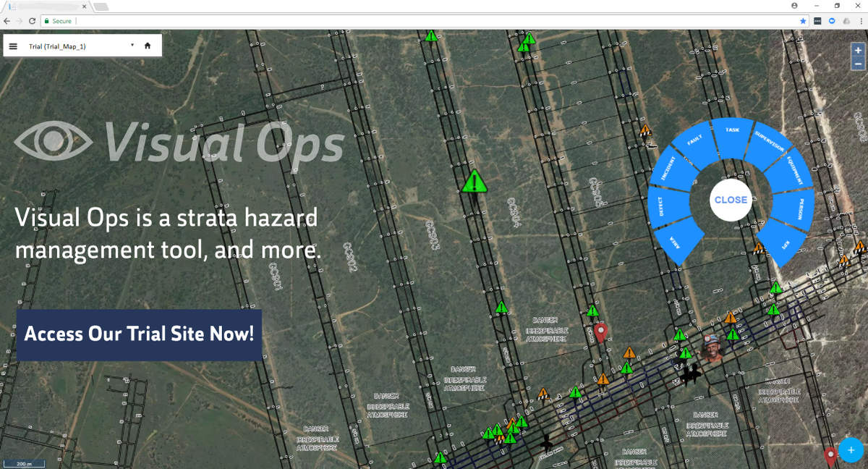Image resolution: width=868 pixels, height=469 pixels.
Task: Click orange hazard marker left of FAULT segment
Action: click(645, 130)
